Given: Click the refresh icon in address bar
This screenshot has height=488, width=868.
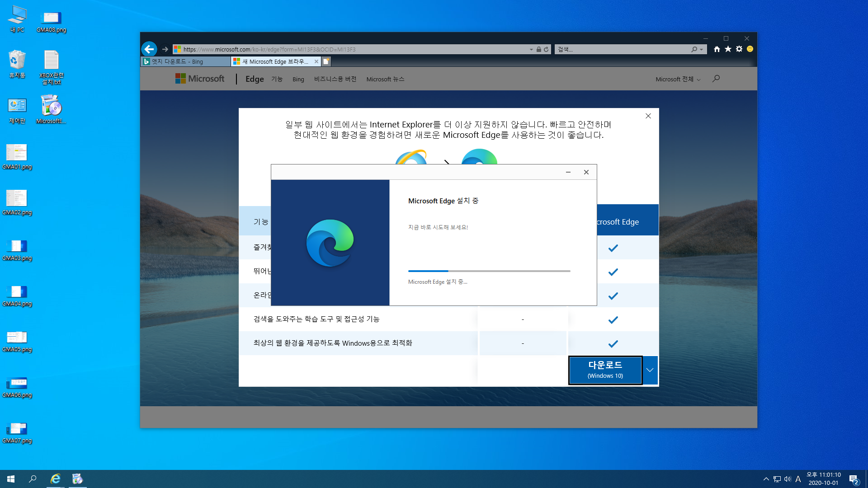Looking at the screenshot, I should [546, 49].
